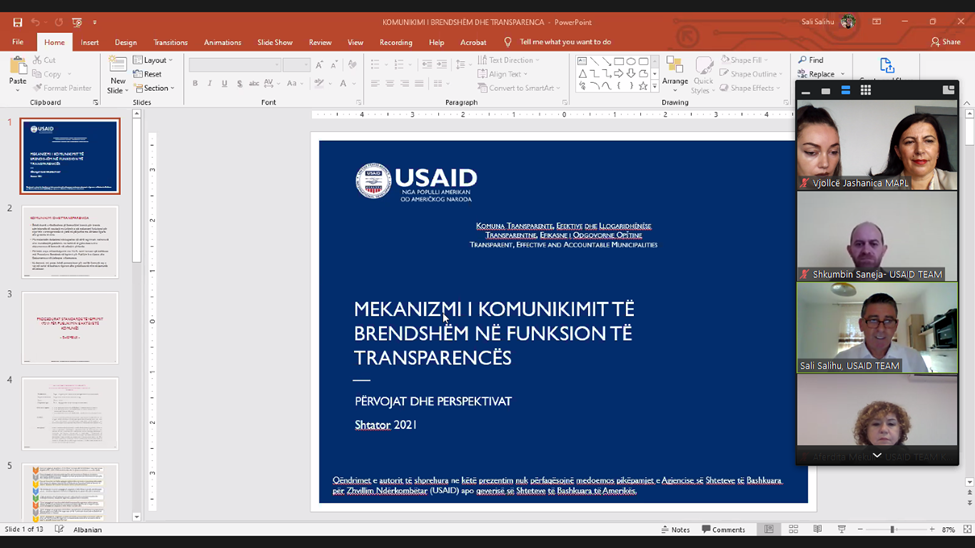Screen dimensions: 975x548
Task: Open the Customize Quick Access Toolbar dropdown
Action: click(95, 22)
